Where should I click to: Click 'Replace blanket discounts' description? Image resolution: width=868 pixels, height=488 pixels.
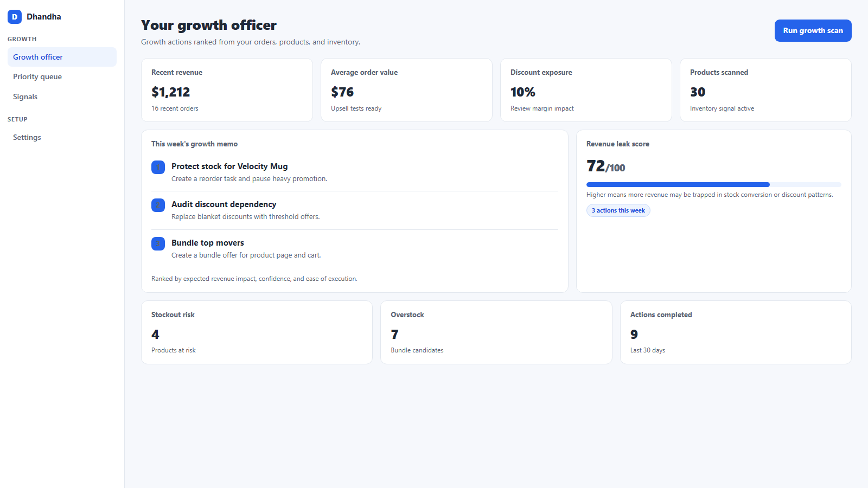coord(245,217)
